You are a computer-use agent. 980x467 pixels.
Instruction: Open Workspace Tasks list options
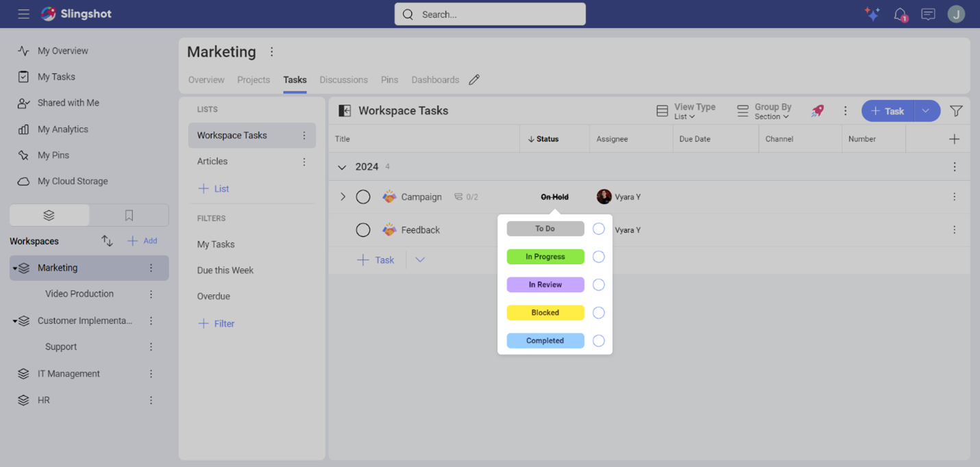click(304, 136)
